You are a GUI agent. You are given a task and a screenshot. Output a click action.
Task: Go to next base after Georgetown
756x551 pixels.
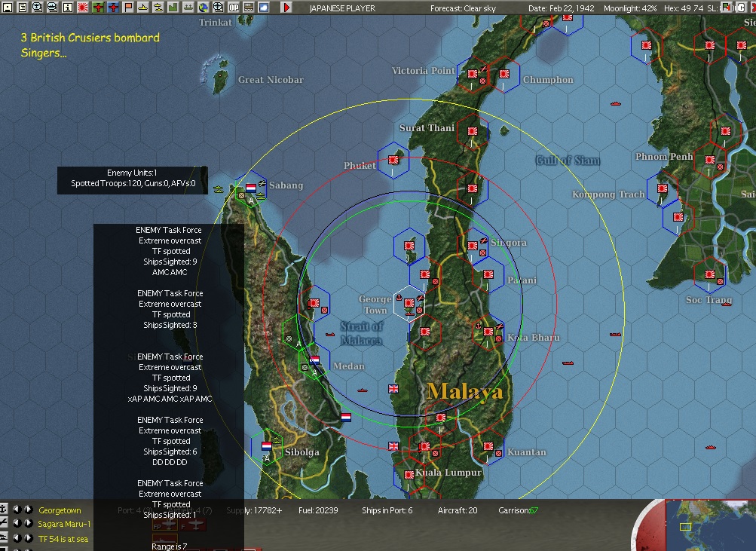29,509
